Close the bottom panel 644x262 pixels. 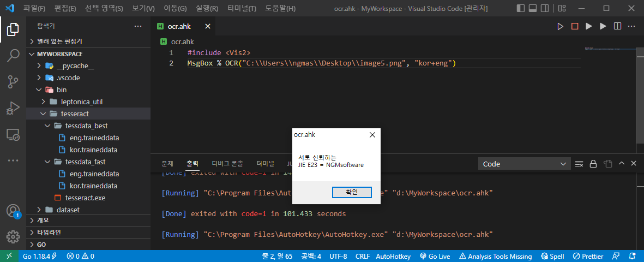634,163
